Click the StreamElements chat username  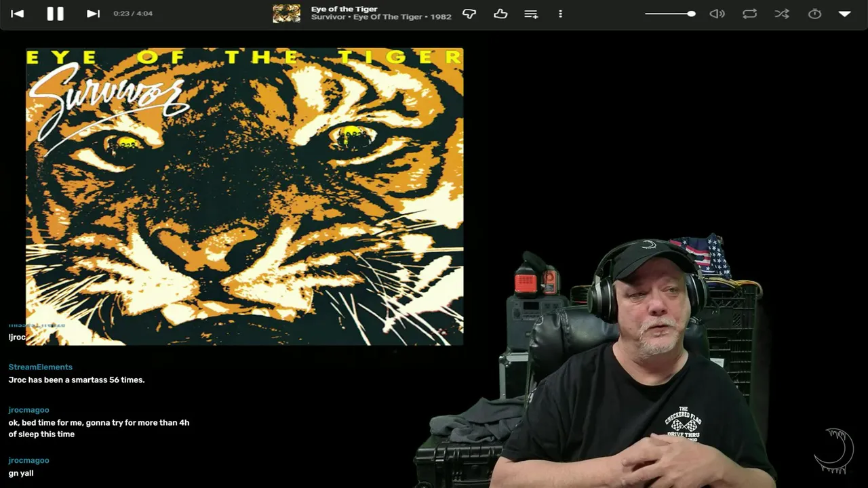[40, 367]
